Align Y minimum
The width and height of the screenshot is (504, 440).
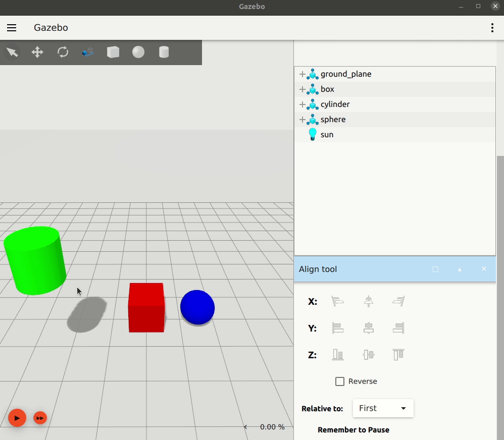pyautogui.click(x=337, y=328)
